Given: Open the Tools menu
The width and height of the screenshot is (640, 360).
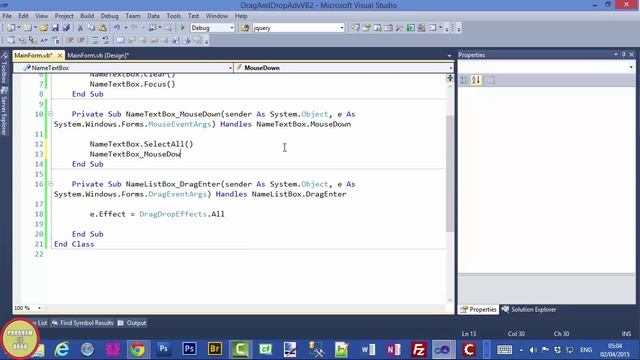Looking at the screenshot, I should click(173, 16).
